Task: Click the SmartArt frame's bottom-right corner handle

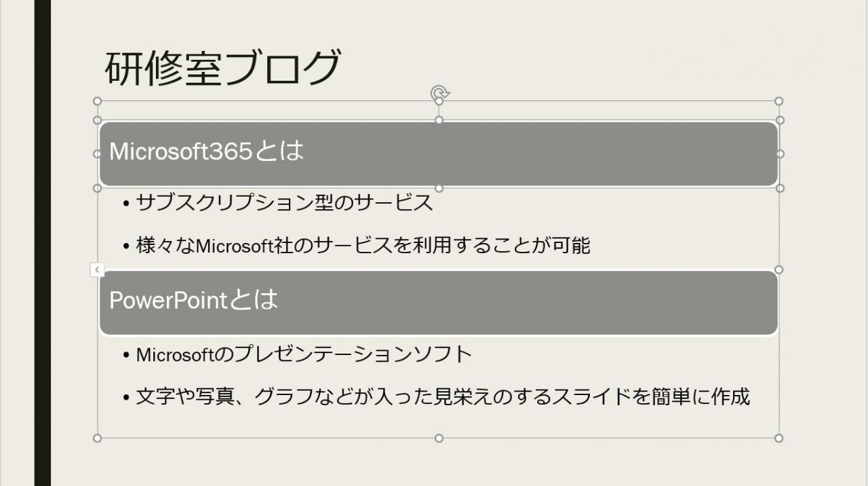Action: click(x=778, y=438)
